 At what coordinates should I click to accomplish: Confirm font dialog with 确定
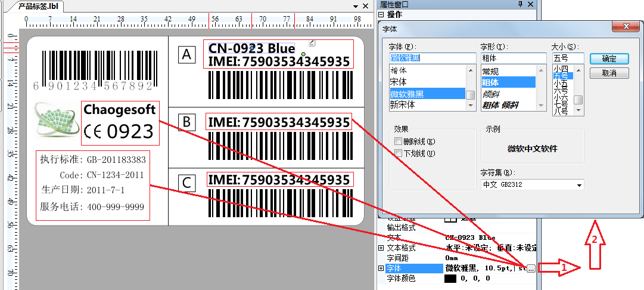(609, 58)
